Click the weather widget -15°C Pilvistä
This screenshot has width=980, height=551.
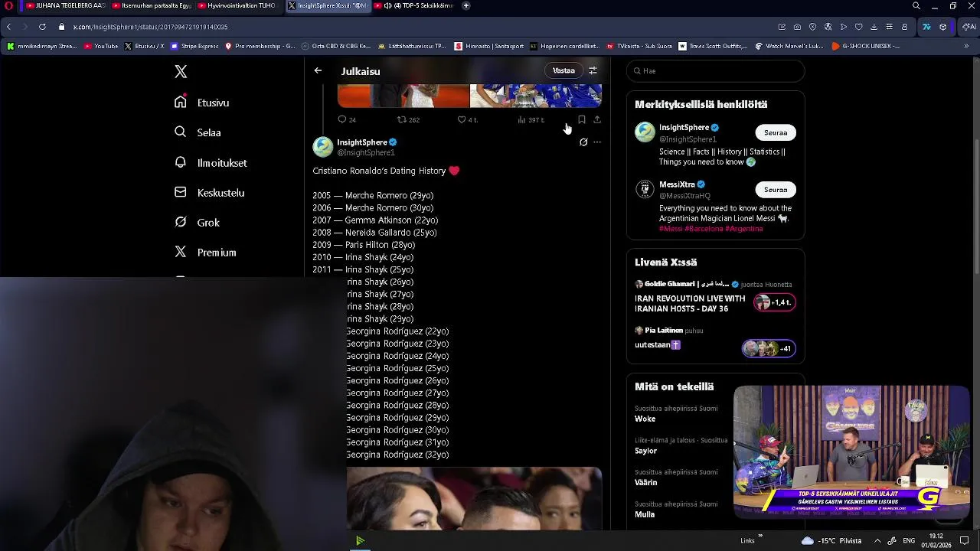pyautogui.click(x=831, y=540)
